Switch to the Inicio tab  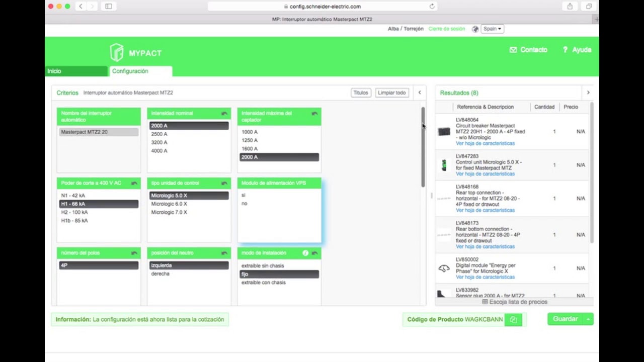[x=76, y=71]
